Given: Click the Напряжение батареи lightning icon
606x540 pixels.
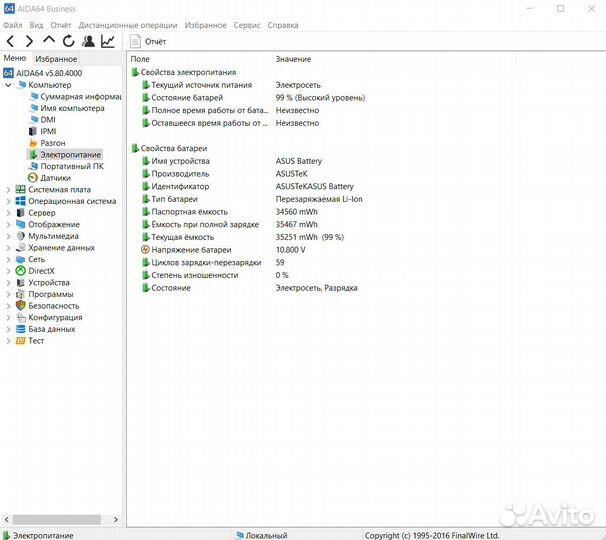Looking at the screenshot, I should click(x=145, y=250).
